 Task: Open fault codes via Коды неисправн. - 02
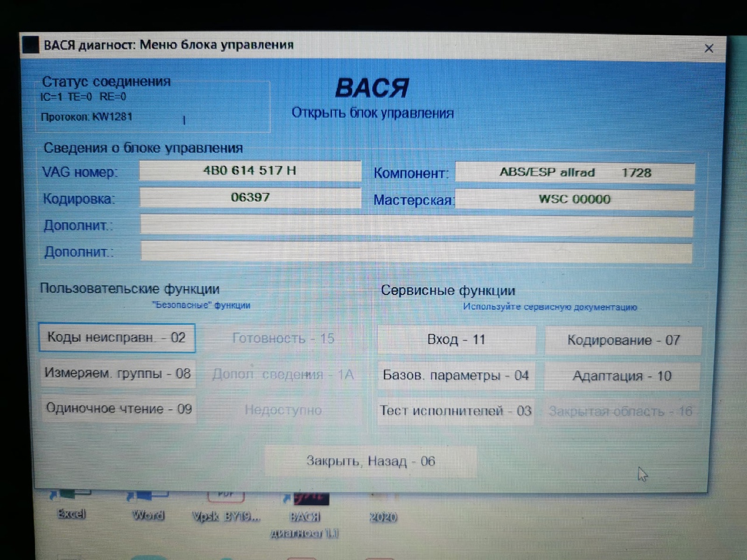tap(117, 338)
